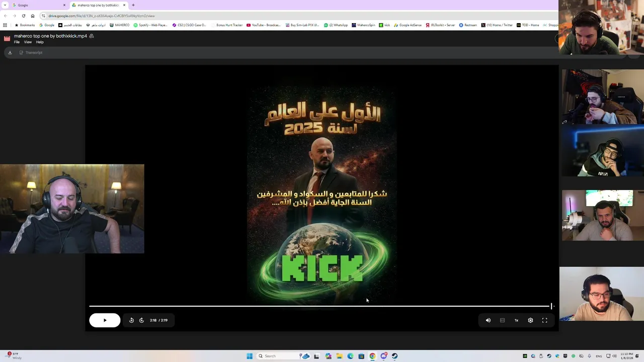Viewport: 644px width, 362px height.
Task: Close the Google browser tab
Action: tap(64, 5)
